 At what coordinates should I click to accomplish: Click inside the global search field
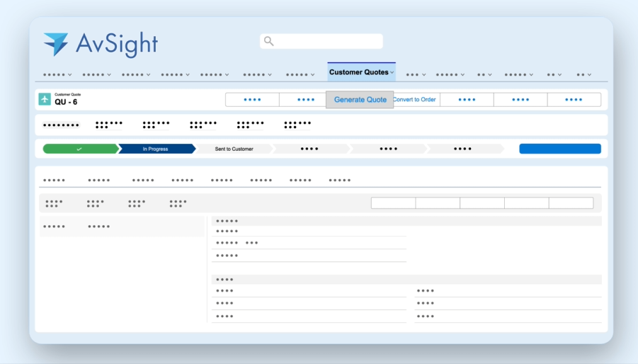click(326, 41)
